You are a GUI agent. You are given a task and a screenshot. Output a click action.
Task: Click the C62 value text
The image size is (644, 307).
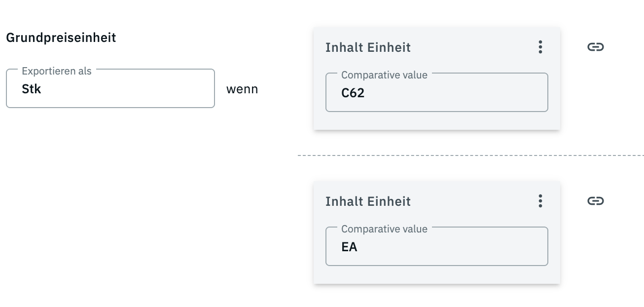pyautogui.click(x=353, y=93)
